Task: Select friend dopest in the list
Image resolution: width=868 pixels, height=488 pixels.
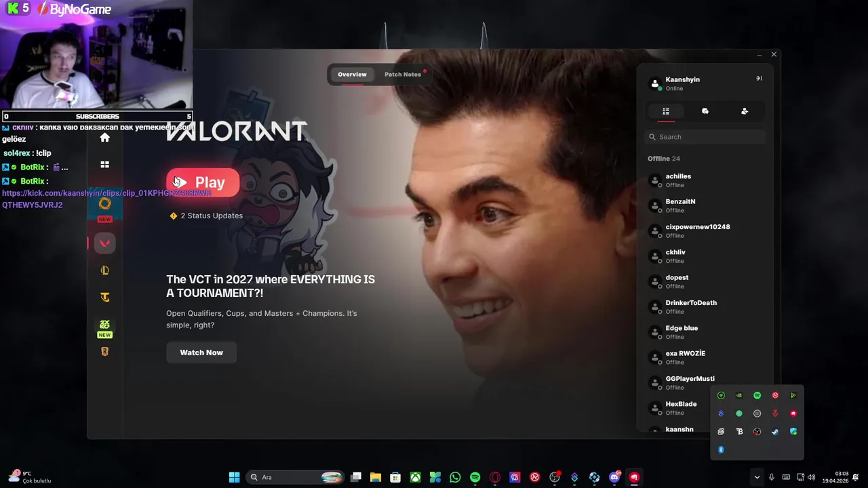Action: point(705,281)
